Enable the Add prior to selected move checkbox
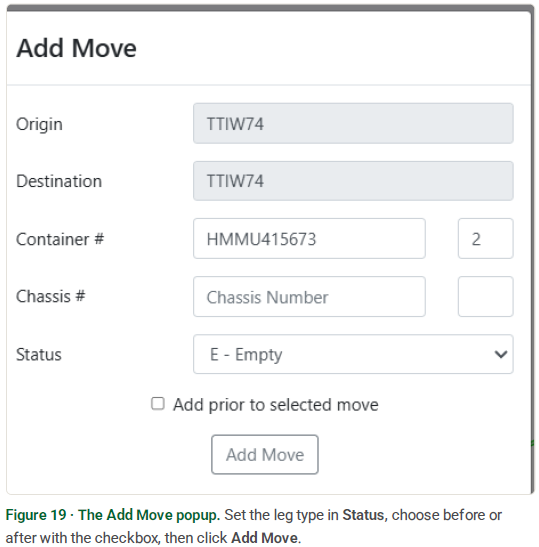Image resolution: width=539 pixels, height=547 pixels. (158, 404)
